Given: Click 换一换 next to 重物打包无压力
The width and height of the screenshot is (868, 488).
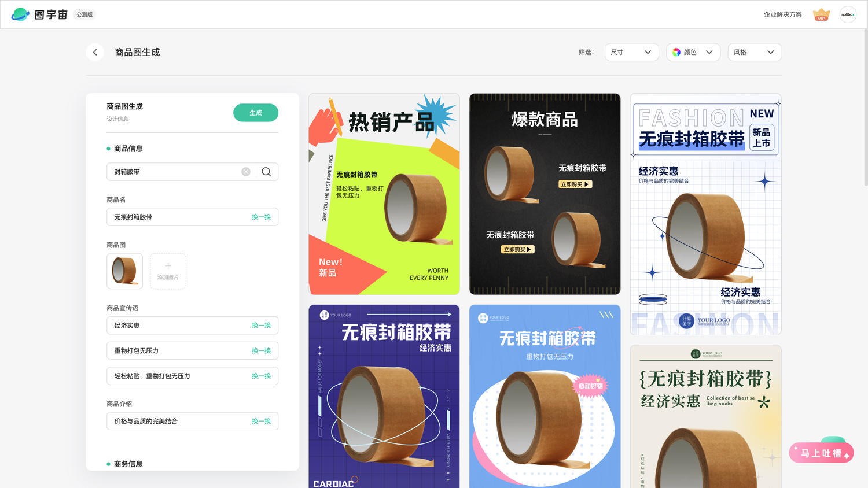Looking at the screenshot, I should (261, 351).
